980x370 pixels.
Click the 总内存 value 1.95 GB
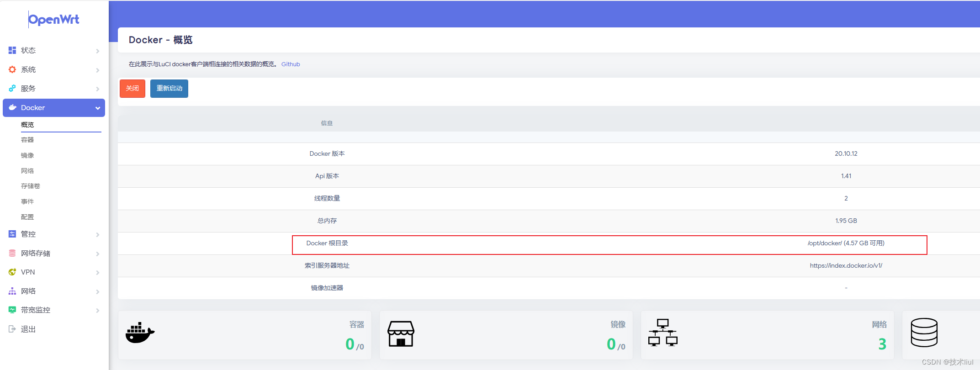click(846, 221)
